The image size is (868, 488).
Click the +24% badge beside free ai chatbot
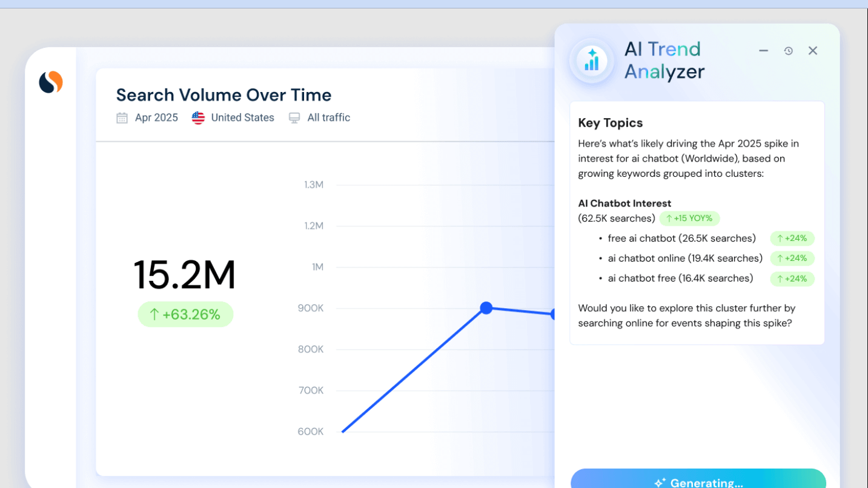(792, 238)
